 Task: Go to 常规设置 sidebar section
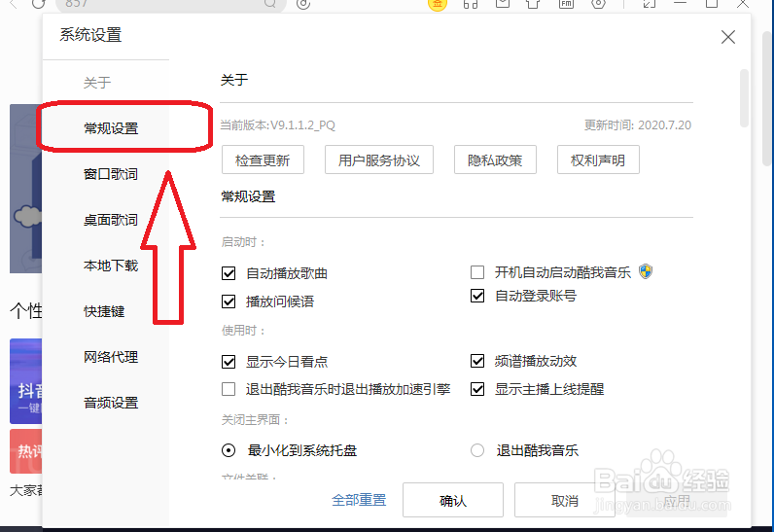pyautogui.click(x=111, y=128)
